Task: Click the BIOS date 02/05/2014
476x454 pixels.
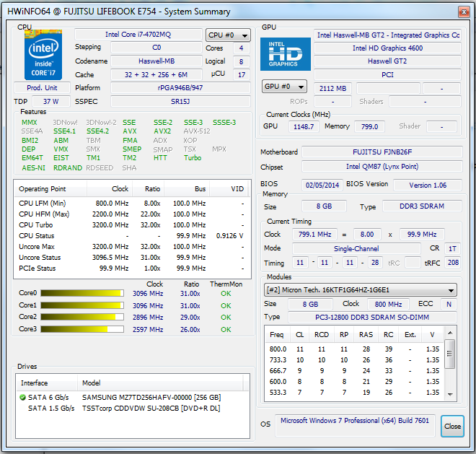Action: coord(322,185)
